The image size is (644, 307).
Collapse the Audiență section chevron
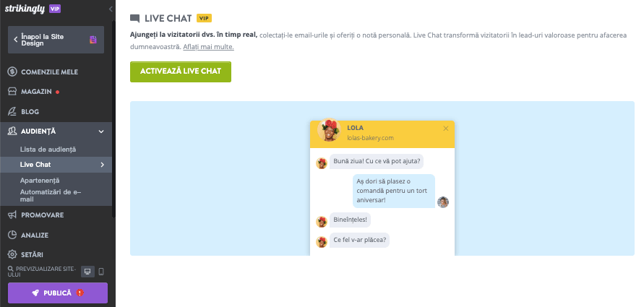pyautogui.click(x=101, y=131)
